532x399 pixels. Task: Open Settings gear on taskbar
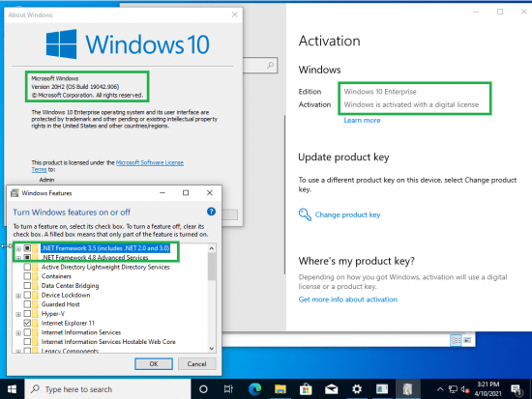pyautogui.click(x=357, y=389)
